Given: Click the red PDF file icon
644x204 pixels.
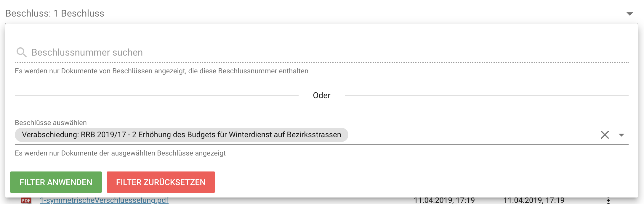Looking at the screenshot, I should click(x=26, y=201).
